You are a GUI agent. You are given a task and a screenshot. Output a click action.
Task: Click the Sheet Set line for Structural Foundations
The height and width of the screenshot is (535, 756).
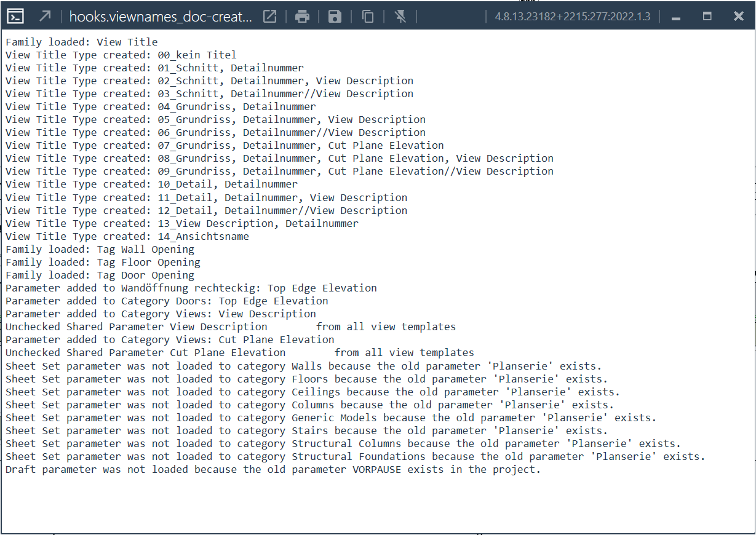click(356, 457)
